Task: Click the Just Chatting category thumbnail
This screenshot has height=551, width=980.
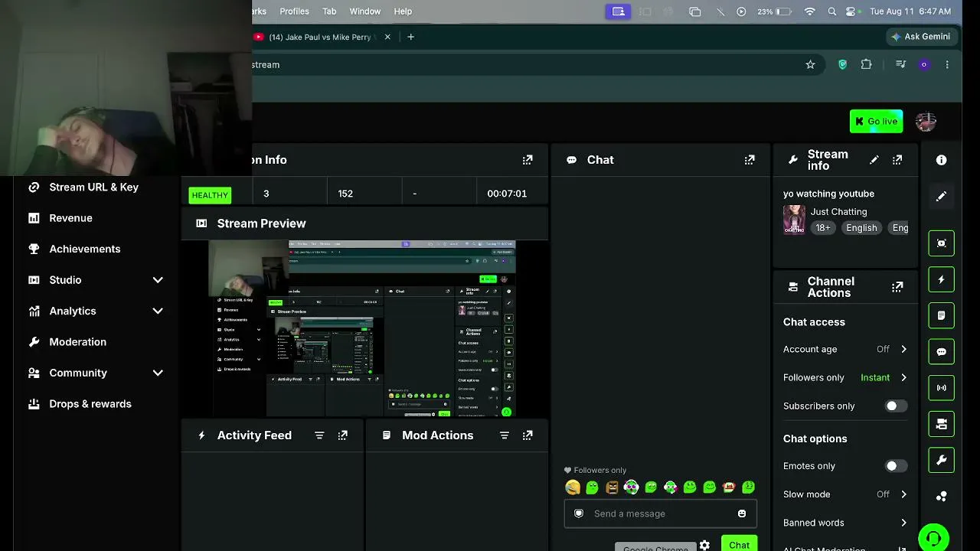Action: click(x=794, y=220)
